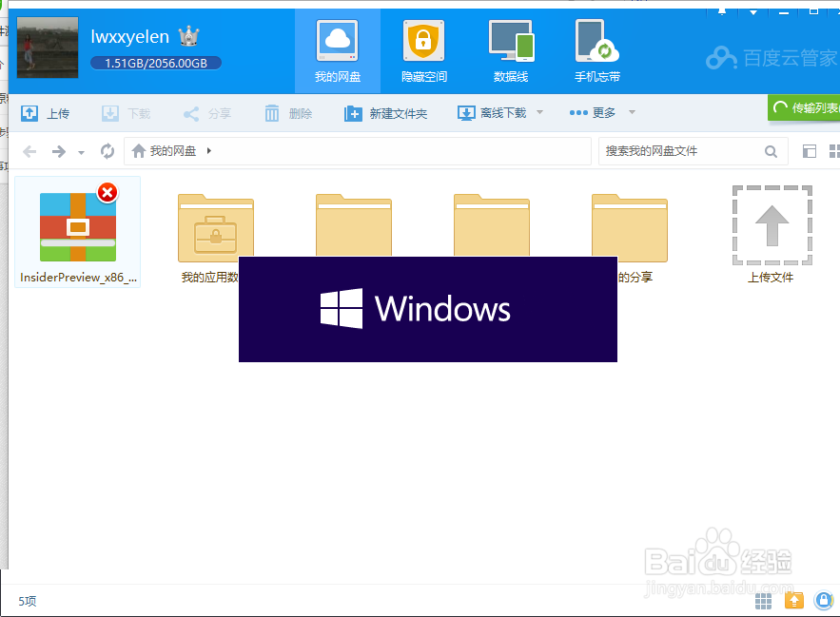Click the red X badge on InsiderPreview file

point(107,192)
